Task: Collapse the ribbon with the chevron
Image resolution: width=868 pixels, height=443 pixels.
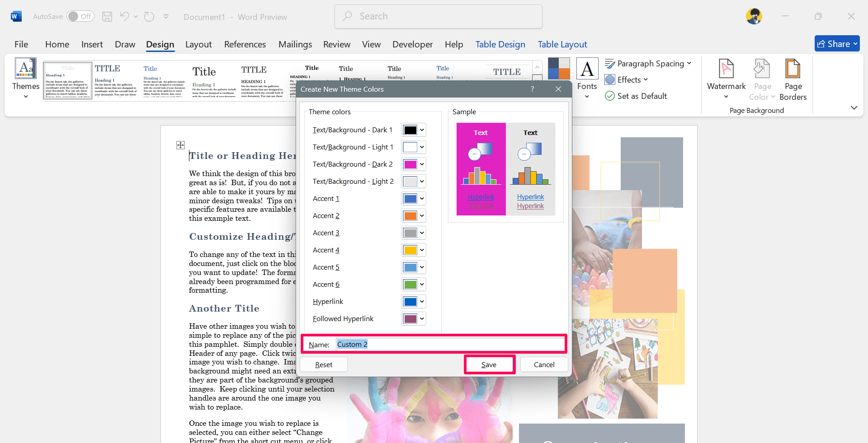Action: pyautogui.click(x=854, y=107)
